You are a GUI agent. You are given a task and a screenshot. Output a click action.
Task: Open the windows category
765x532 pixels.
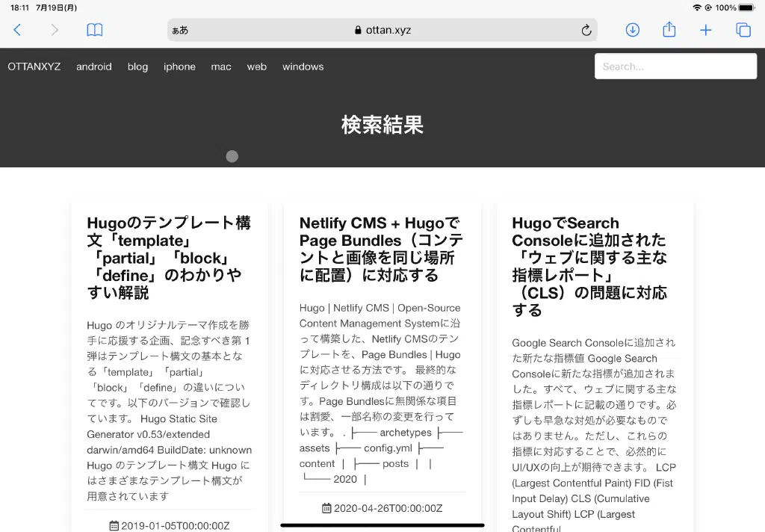[x=303, y=66]
